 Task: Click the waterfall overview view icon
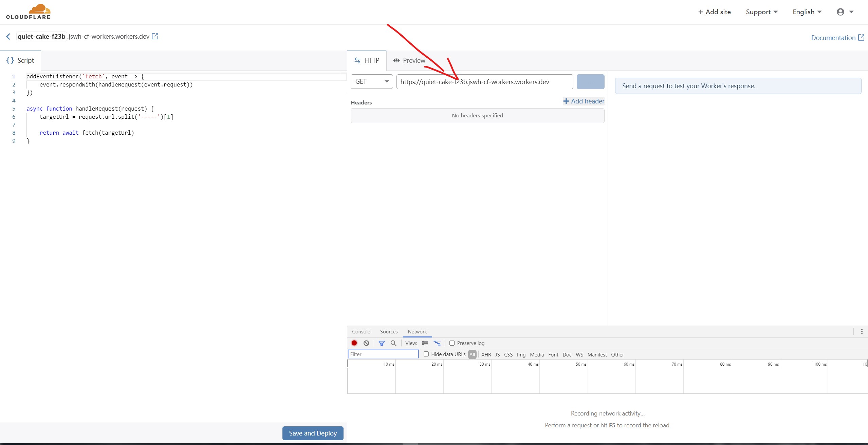(437, 343)
